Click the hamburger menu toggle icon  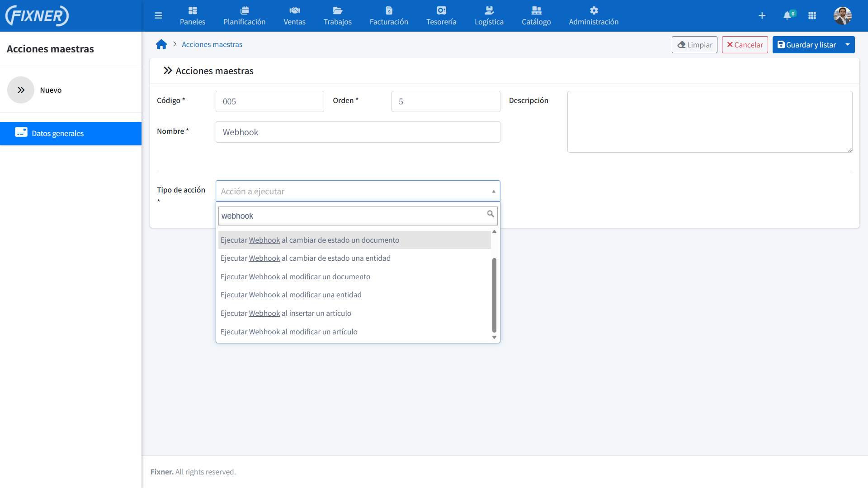point(158,16)
